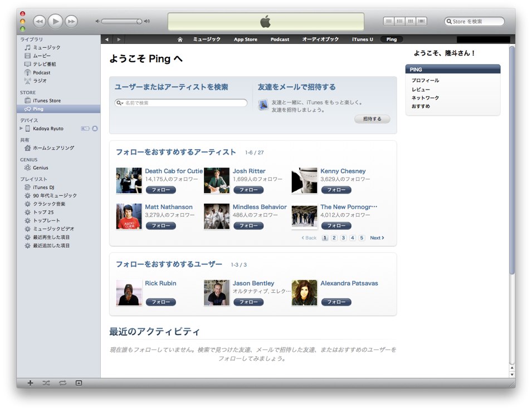Switch to grid view mode
532x413 pixels.
(411, 21)
